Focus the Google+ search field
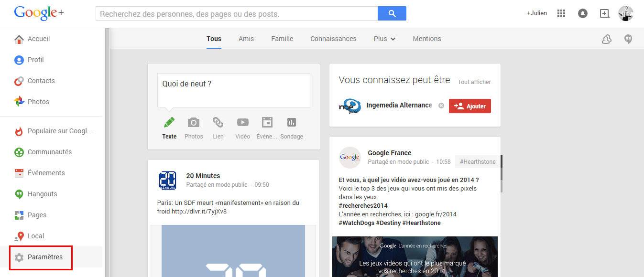 coord(237,13)
